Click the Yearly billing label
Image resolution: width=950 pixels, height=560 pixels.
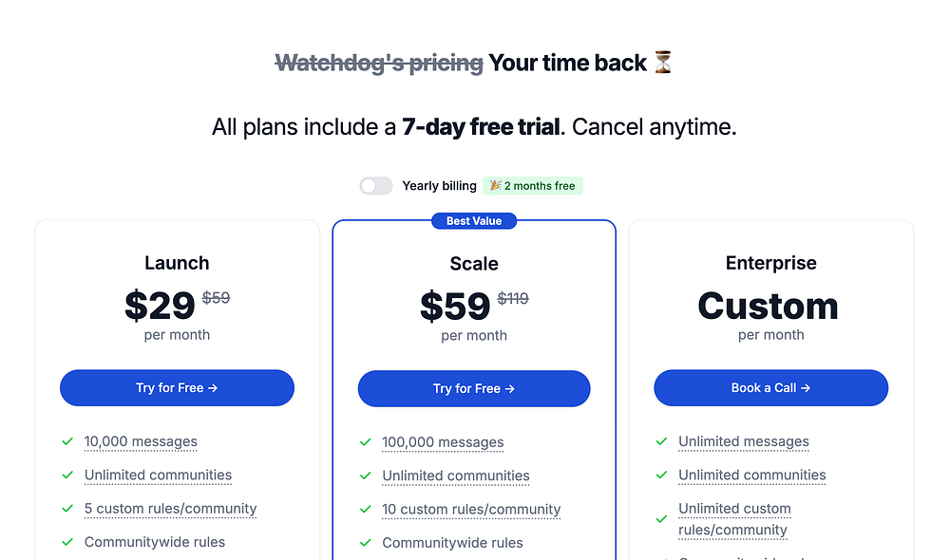439,186
